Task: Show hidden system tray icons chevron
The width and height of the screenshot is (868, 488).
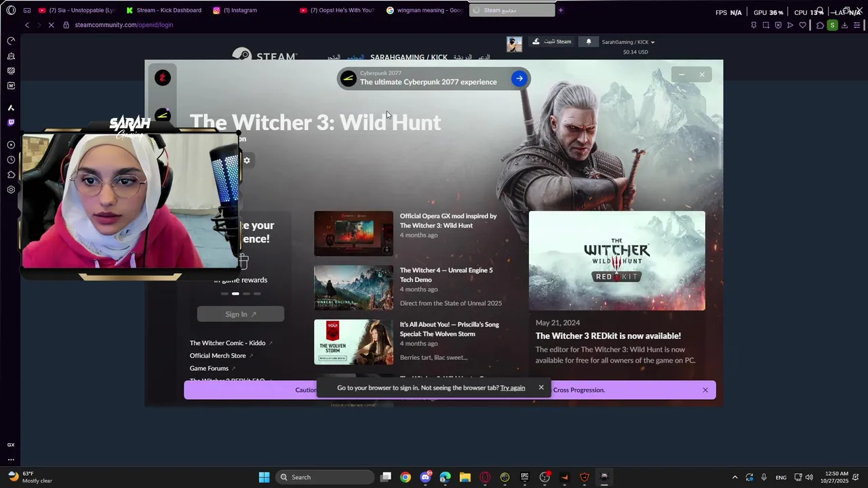Action: click(734, 477)
